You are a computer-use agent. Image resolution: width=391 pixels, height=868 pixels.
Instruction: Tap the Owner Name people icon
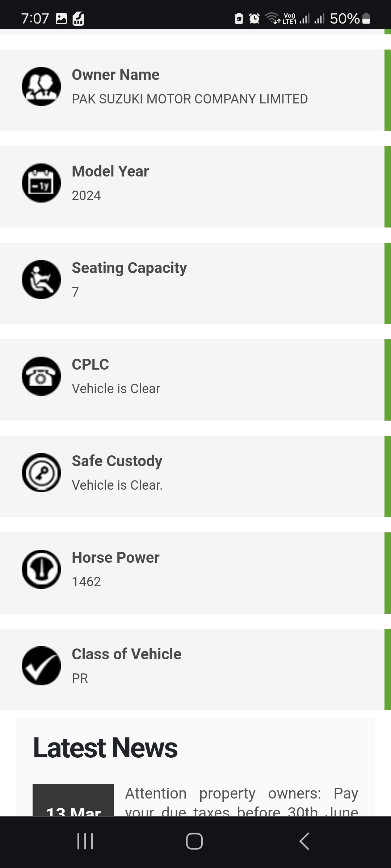pos(41,86)
